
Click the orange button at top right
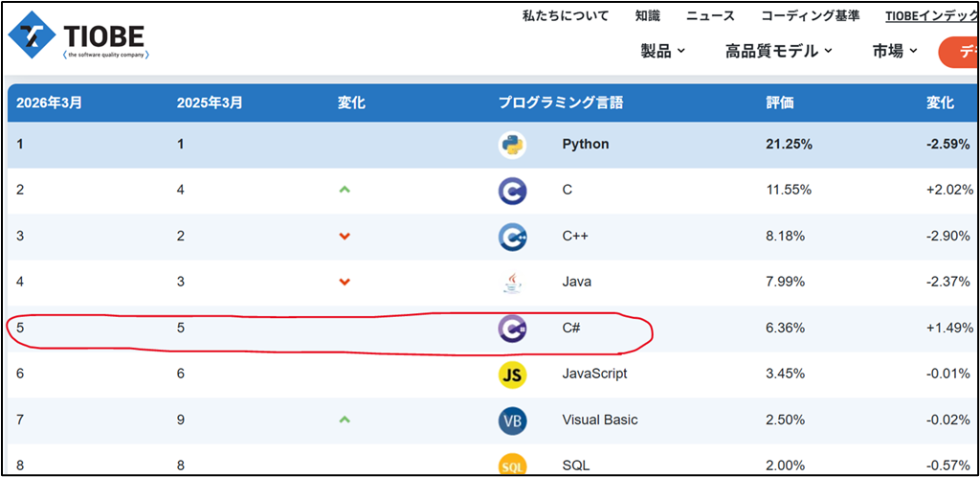958,53
